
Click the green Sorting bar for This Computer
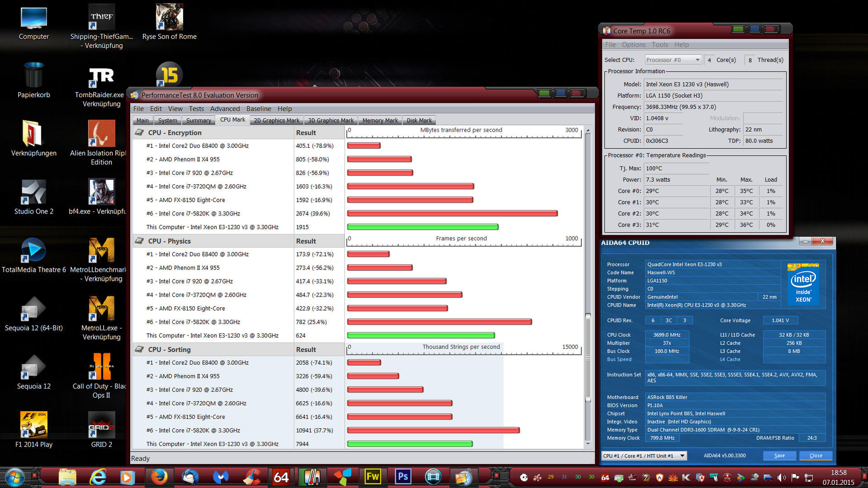410,444
